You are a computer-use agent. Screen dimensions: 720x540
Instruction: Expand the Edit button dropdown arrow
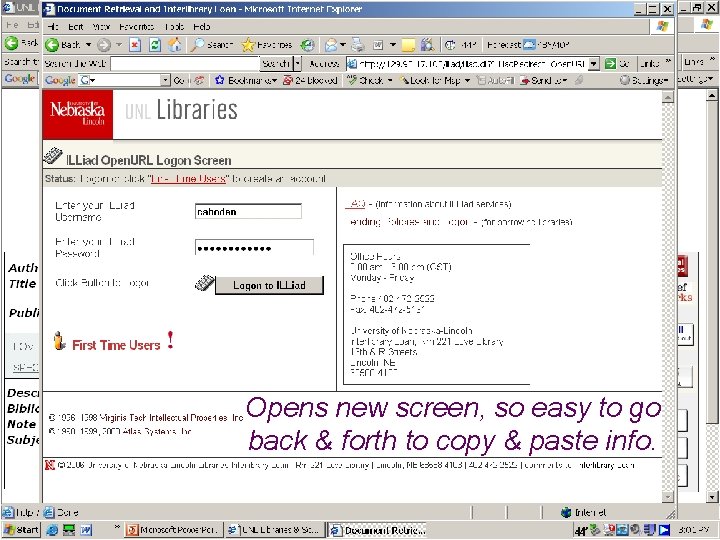(x=393, y=45)
